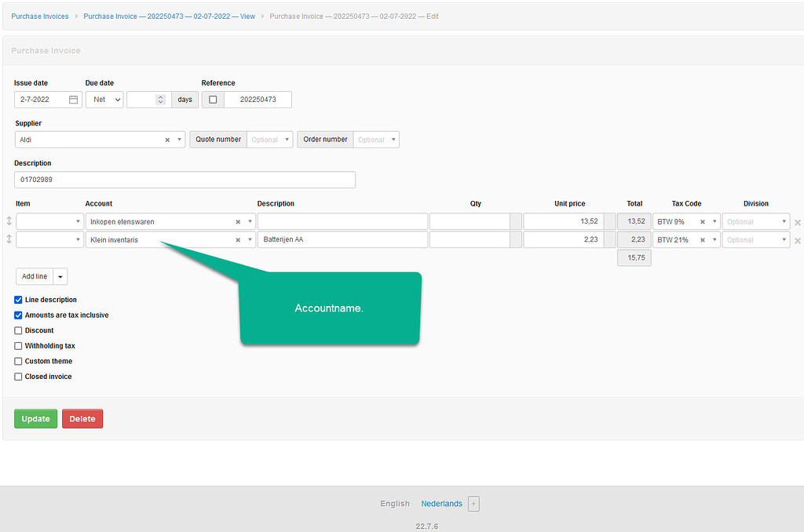This screenshot has width=804, height=532.
Task: Mark as Closed invoice
Action: coord(18,377)
